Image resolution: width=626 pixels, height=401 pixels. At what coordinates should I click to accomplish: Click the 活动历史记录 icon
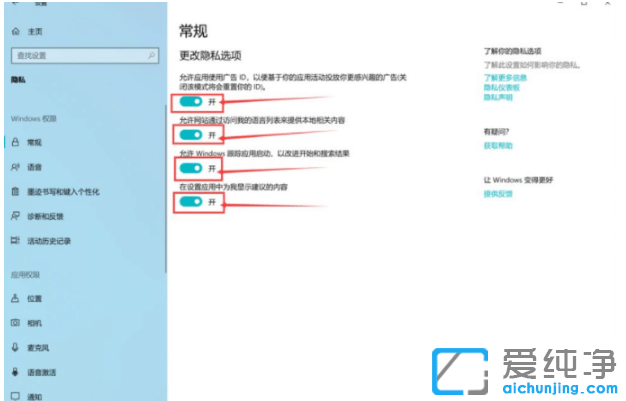click(15, 240)
